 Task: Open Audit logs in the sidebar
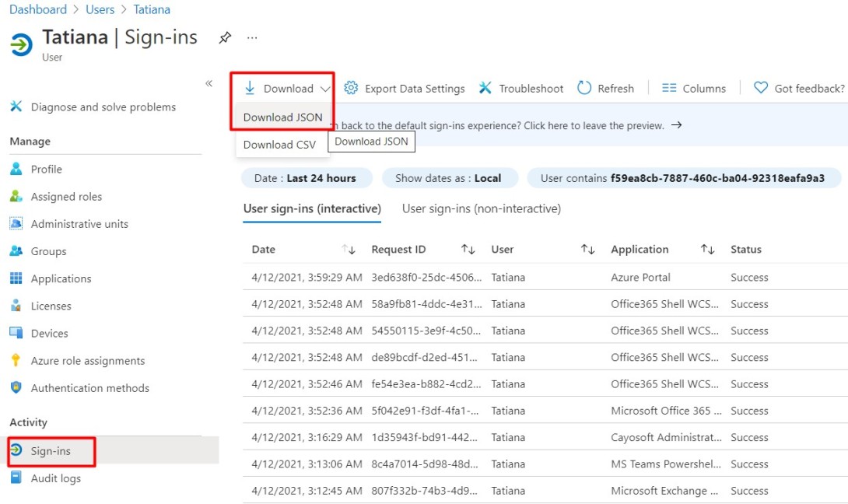56,478
